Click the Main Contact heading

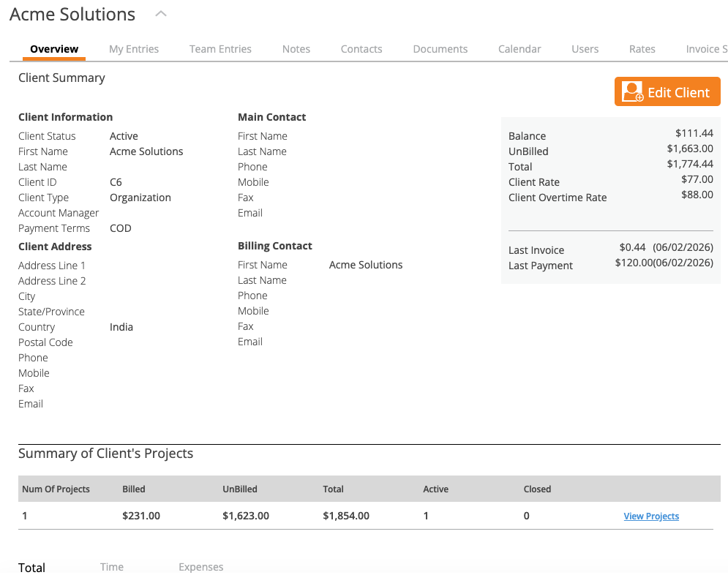pyautogui.click(x=271, y=117)
